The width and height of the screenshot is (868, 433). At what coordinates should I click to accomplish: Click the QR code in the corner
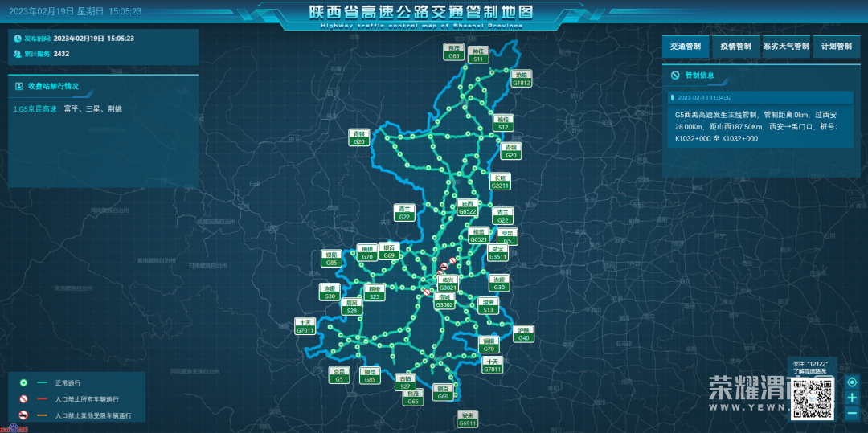pyautogui.click(x=813, y=398)
